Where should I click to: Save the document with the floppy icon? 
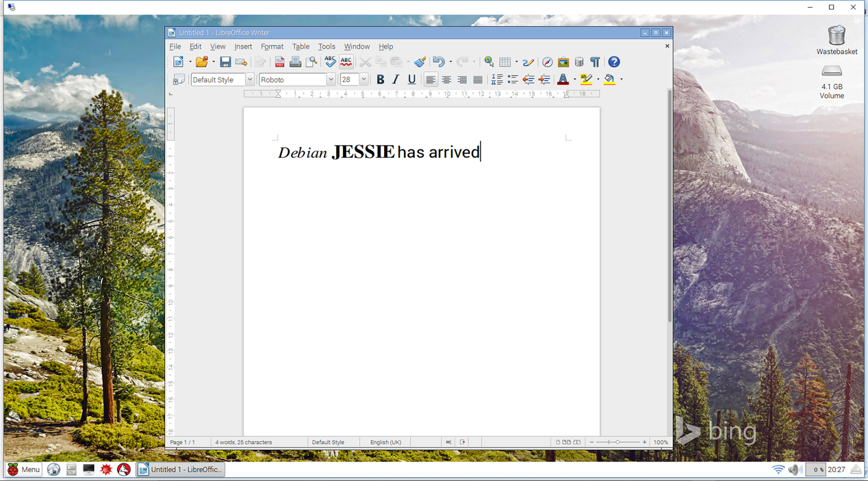(225, 62)
